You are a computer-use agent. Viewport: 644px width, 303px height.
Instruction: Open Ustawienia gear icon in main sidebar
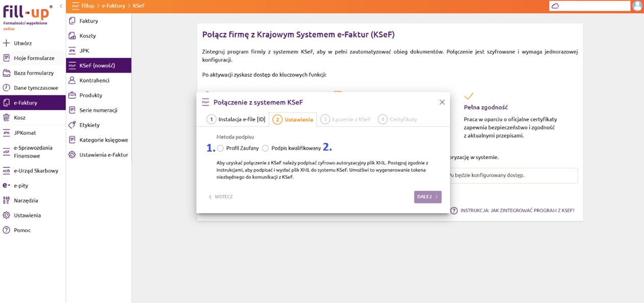[7, 215]
